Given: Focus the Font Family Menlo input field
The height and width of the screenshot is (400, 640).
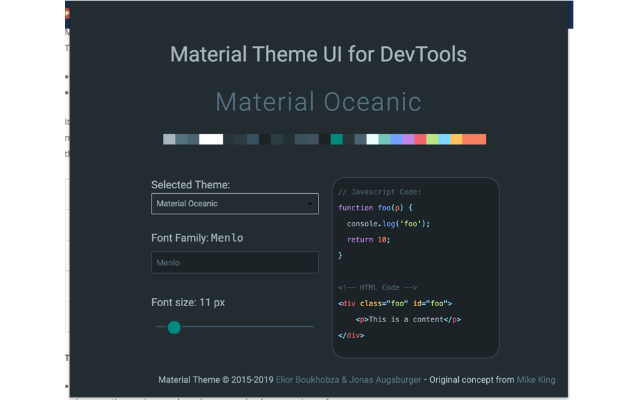Looking at the screenshot, I should [235, 262].
